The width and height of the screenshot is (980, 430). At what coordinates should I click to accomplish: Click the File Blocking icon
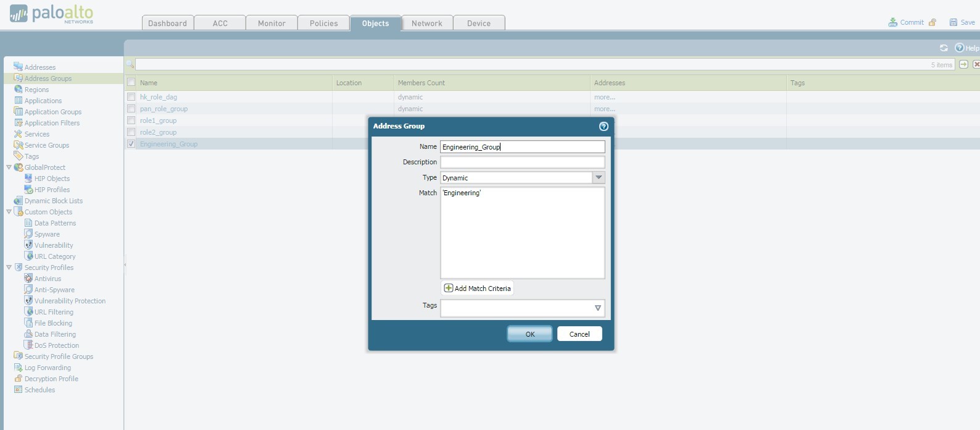[x=28, y=322]
